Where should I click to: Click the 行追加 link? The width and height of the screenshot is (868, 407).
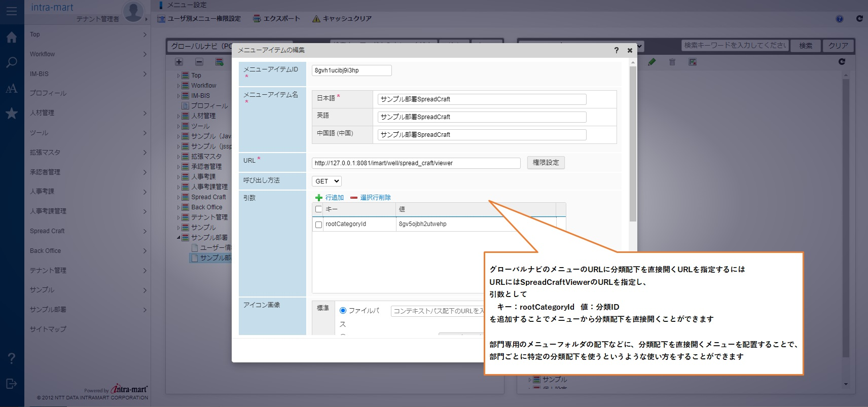click(334, 198)
